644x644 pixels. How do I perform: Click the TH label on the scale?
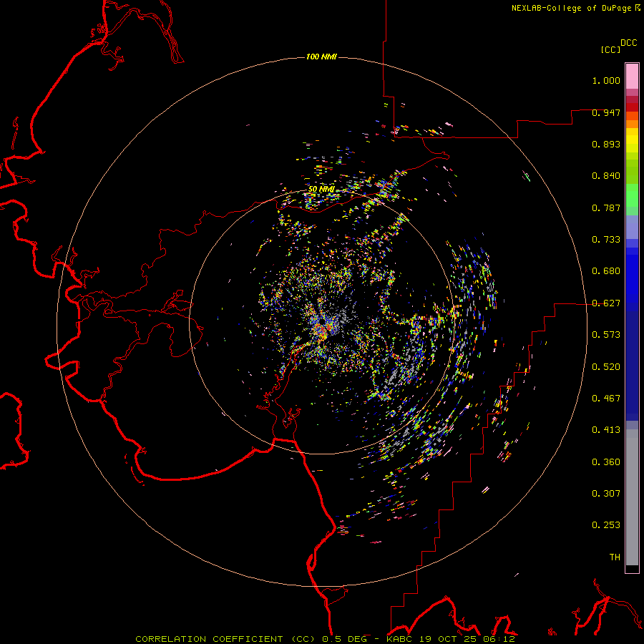coord(615,557)
